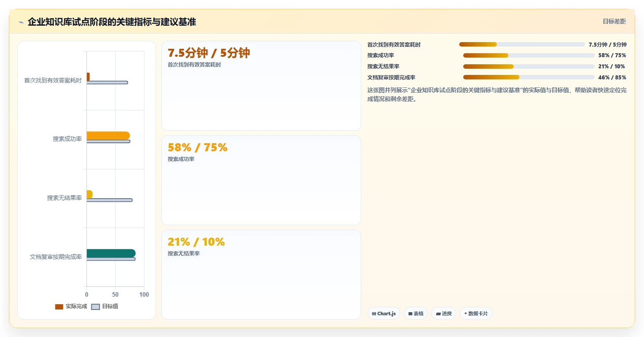644x337 pixels.
Task: Click orange 搜索成功率 actual bar in chart
Action: coord(108,136)
